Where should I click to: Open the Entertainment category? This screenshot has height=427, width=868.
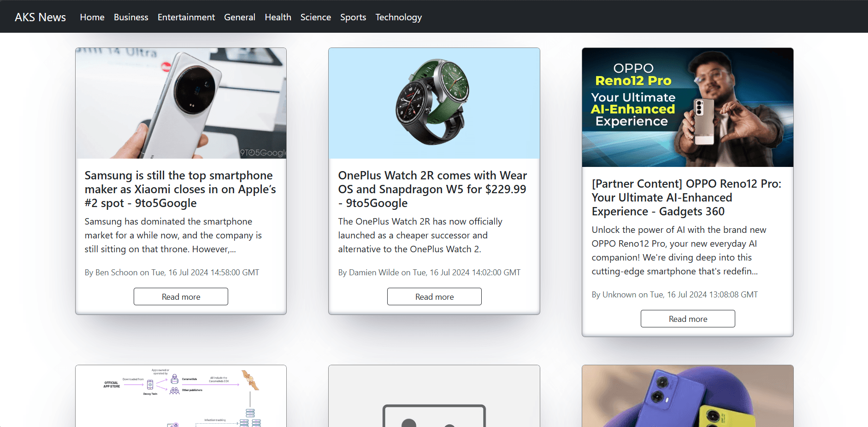point(186,17)
